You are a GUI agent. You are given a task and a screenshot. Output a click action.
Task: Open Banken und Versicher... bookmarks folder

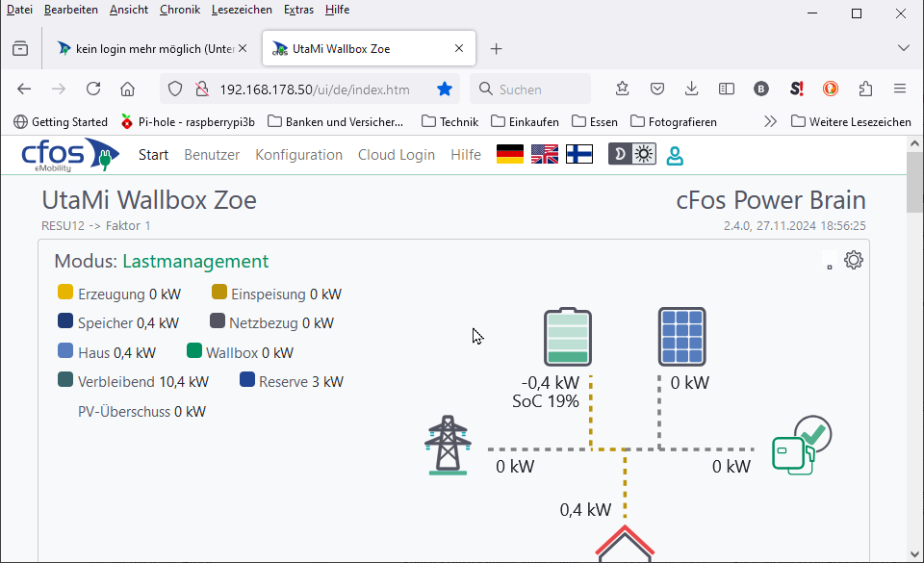tap(335, 122)
